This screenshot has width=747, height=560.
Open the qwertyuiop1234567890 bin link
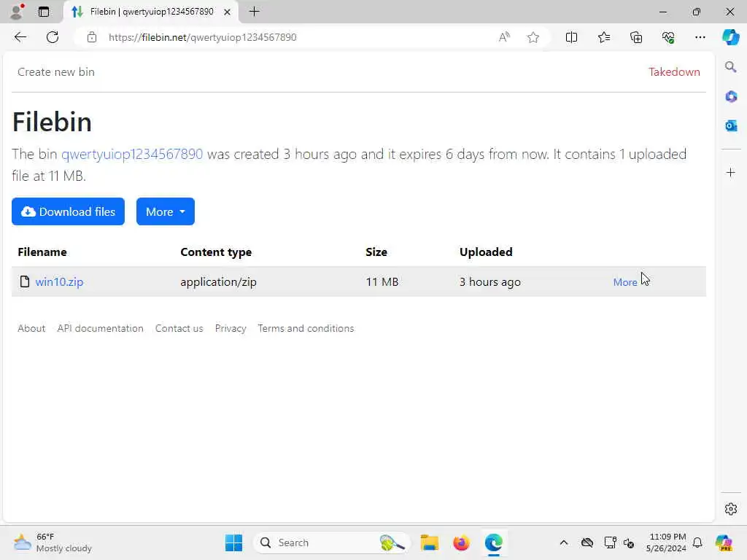[132, 154]
